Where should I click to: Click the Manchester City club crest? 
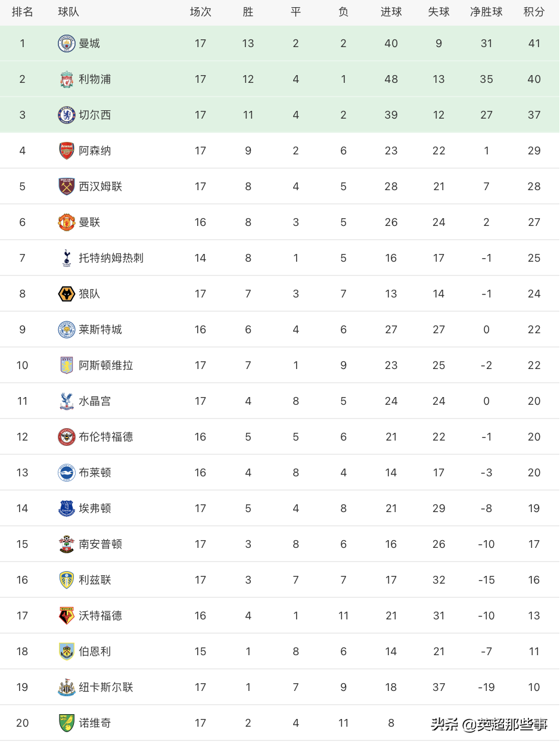point(67,44)
